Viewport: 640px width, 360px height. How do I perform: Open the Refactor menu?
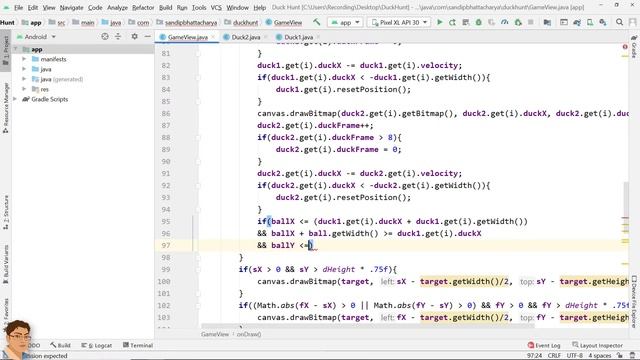143,7
